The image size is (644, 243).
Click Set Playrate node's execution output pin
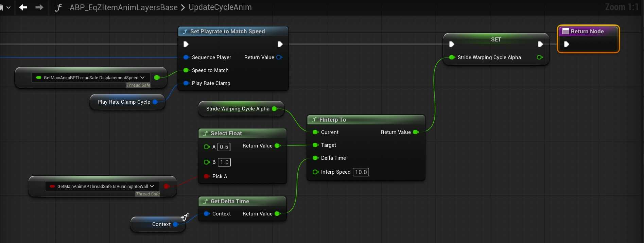(280, 44)
